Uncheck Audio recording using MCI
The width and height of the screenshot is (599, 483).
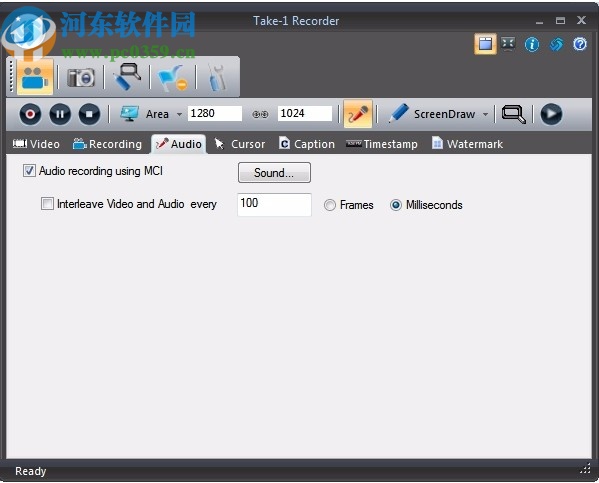[x=29, y=170]
